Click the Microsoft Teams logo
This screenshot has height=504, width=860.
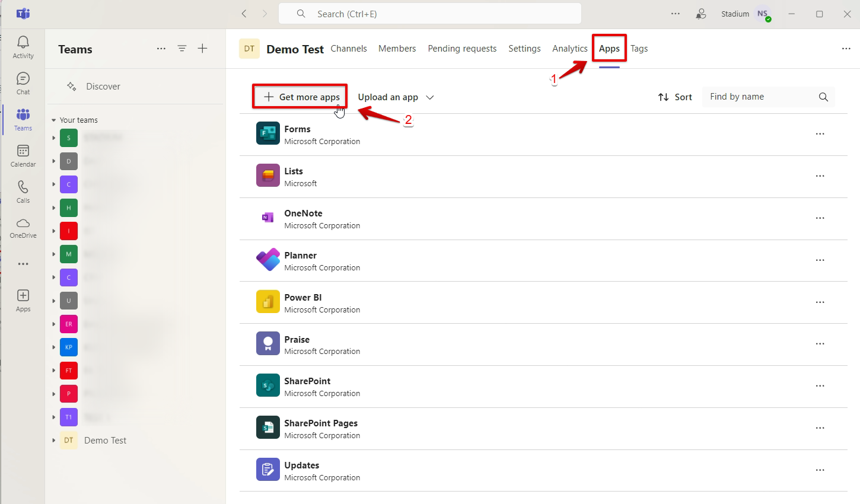23,14
